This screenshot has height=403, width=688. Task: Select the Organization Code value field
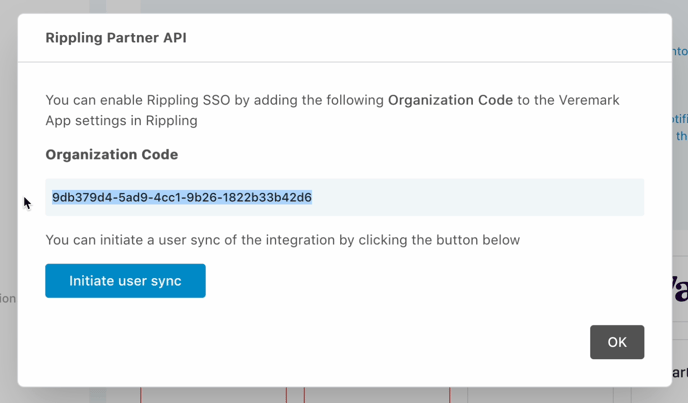pos(344,197)
